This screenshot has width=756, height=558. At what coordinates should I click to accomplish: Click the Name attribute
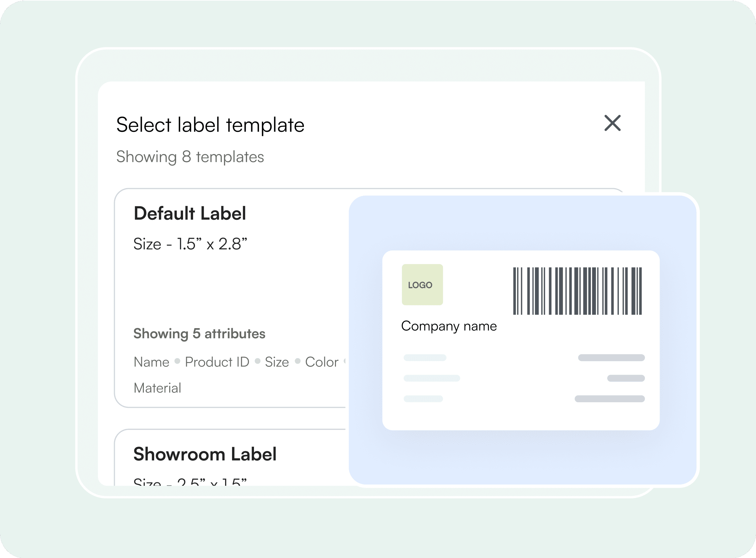pyautogui.click(x=151, y=362)
